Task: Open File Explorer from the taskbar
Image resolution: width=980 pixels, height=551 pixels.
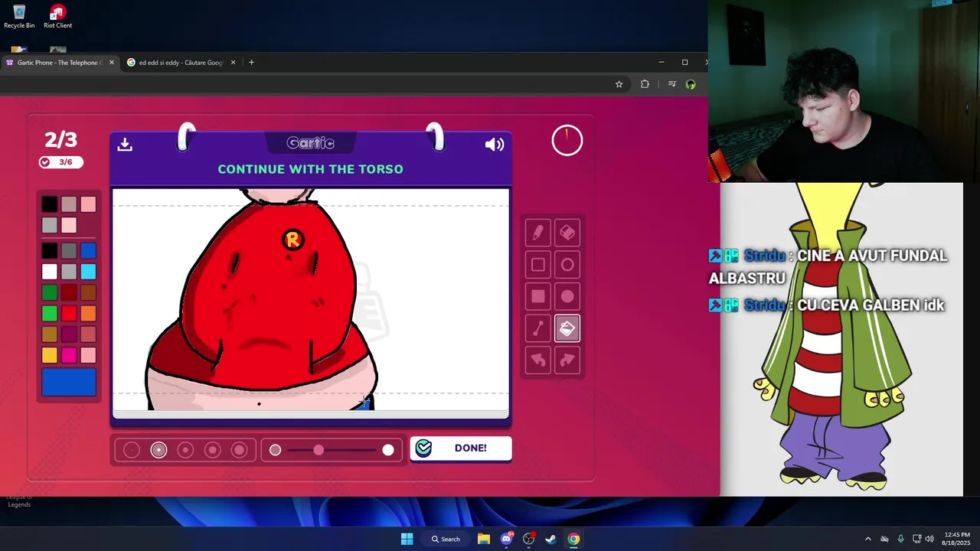Action: click(x=484, y=539)
